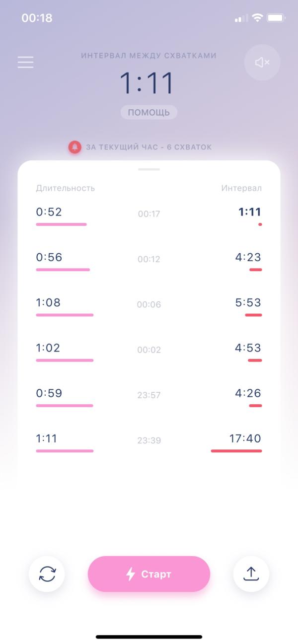This screenshot has height=644, width=298.
Task: Tap the Интервал column header
Action: point(241,188)
